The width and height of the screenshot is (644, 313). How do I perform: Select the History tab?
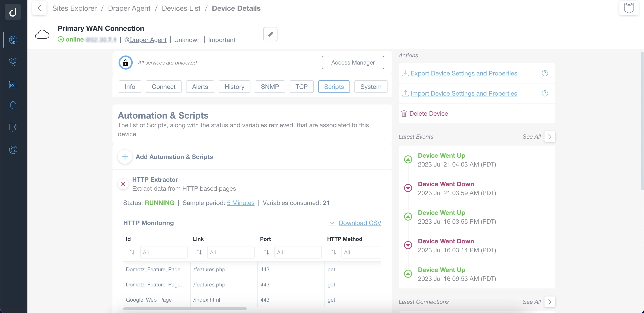[234, 87]
